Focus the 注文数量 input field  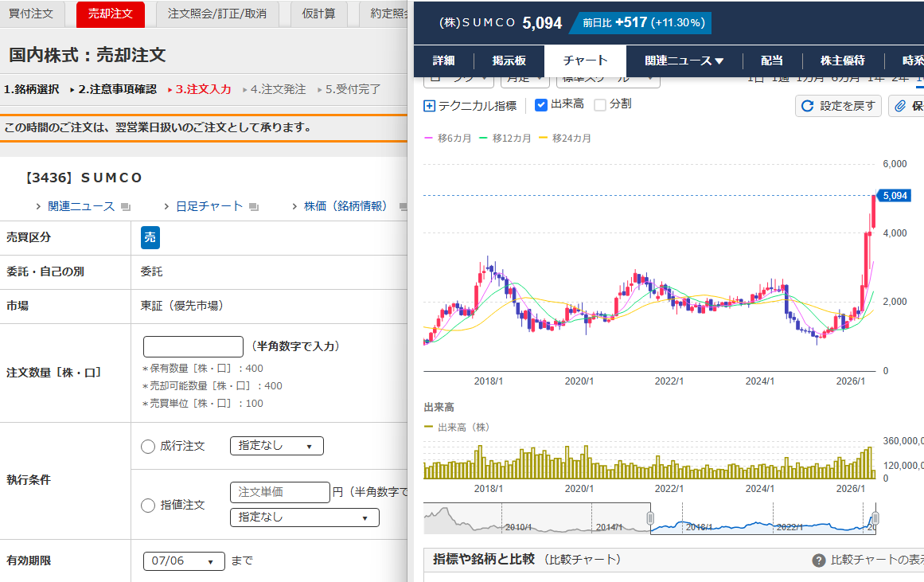point(193,346)
